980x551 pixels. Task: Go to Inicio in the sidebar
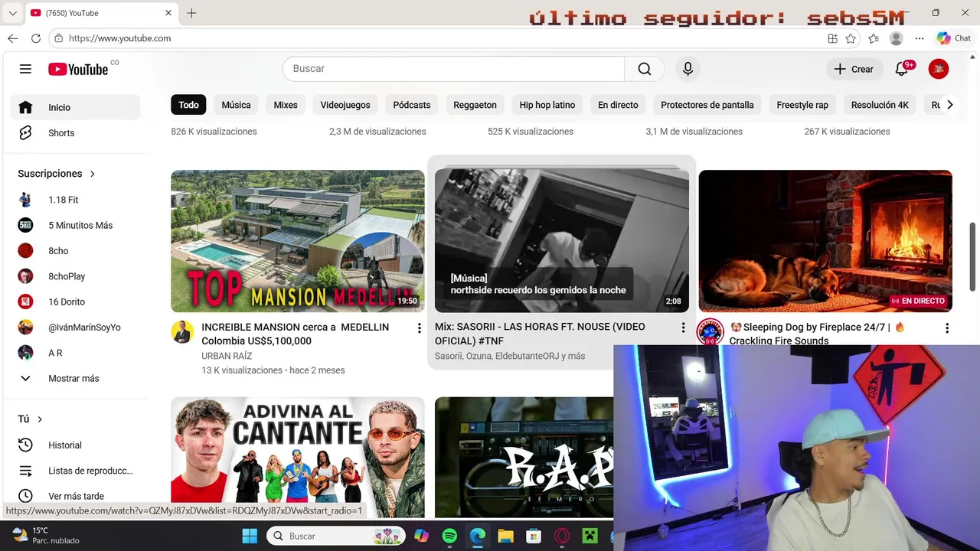[75, 107]
